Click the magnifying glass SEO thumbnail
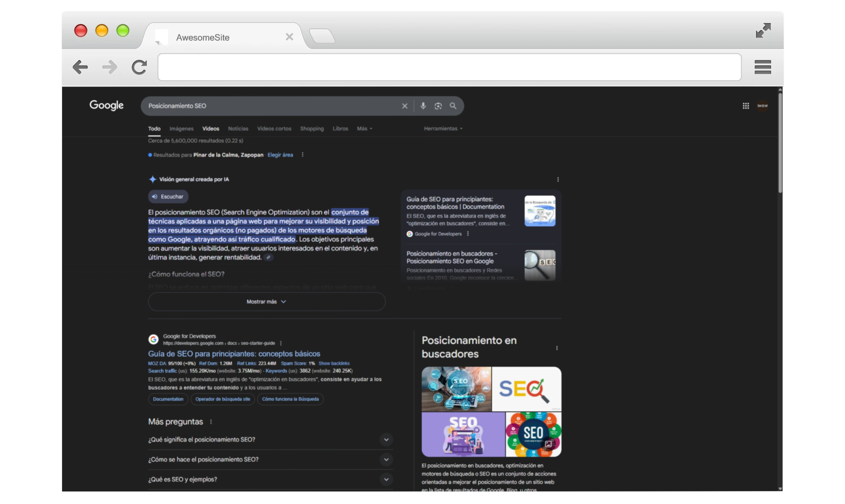 click(540, 266)
